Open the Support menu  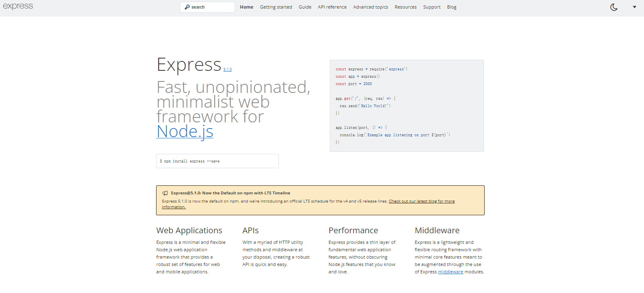click(432, 7)
